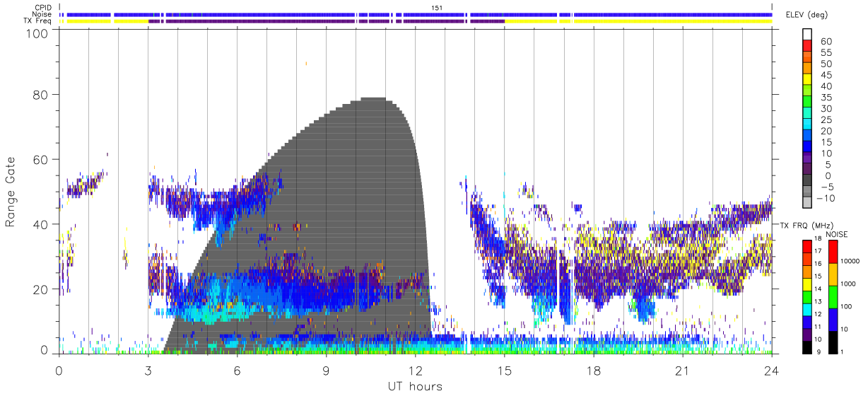Pick the red band of ELEV colorbar
868x401 pixels.
807,45
